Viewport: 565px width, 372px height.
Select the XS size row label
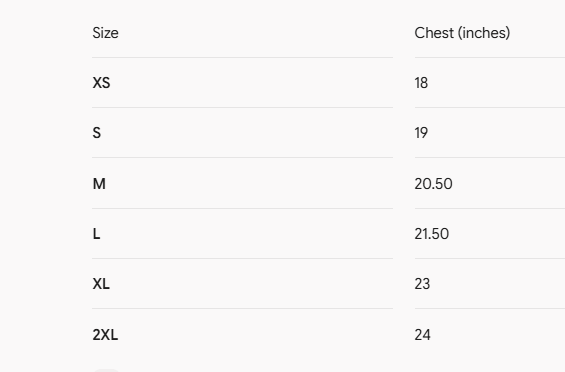[101, 83]
